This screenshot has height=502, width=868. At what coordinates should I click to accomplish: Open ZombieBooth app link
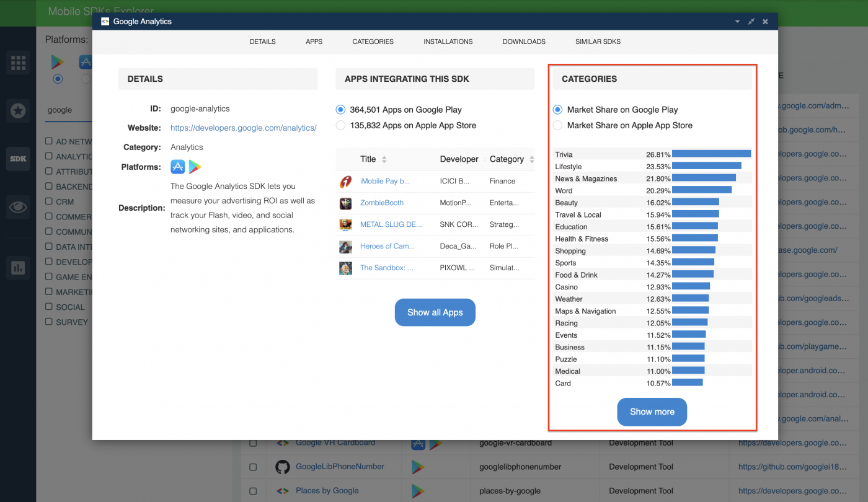tap(382, 203)
